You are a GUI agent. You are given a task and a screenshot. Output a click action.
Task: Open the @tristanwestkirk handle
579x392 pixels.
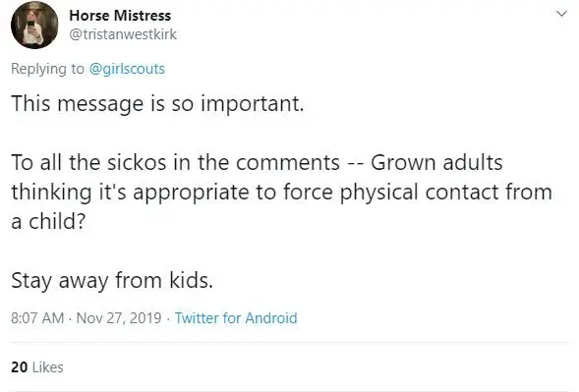123,34
